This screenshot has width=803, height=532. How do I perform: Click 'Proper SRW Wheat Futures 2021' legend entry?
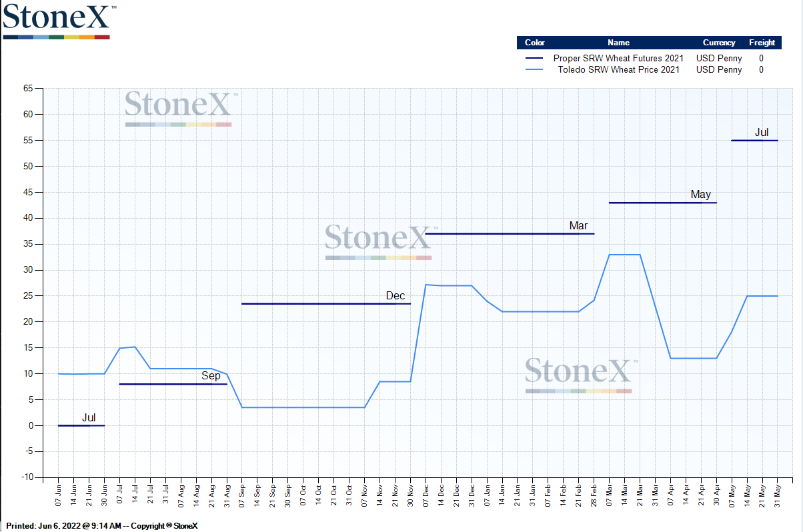click(618, 59)
